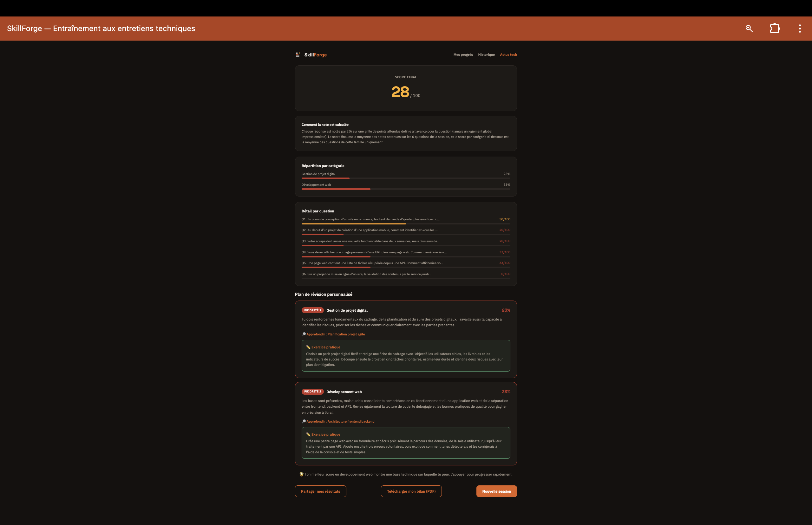Click the Développement web priority card title

coord(344,392)
